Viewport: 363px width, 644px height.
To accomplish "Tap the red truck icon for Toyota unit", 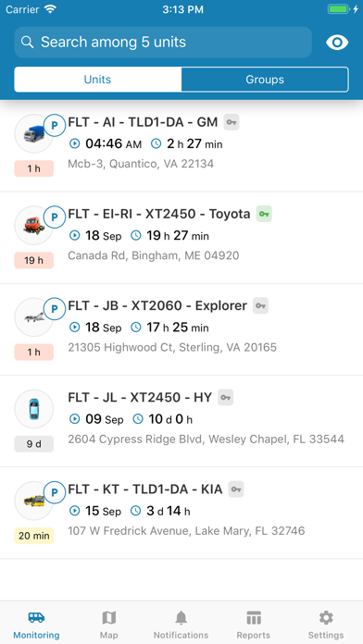I will [33, 225].
